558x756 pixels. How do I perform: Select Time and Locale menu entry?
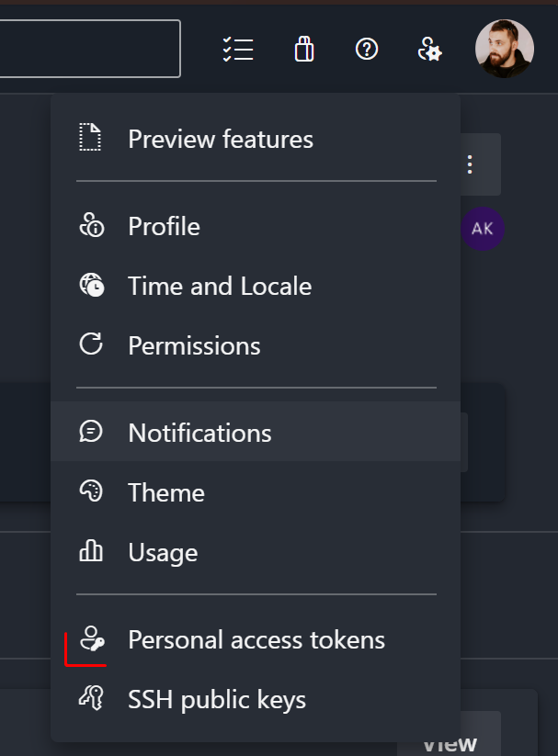(220, 286)
